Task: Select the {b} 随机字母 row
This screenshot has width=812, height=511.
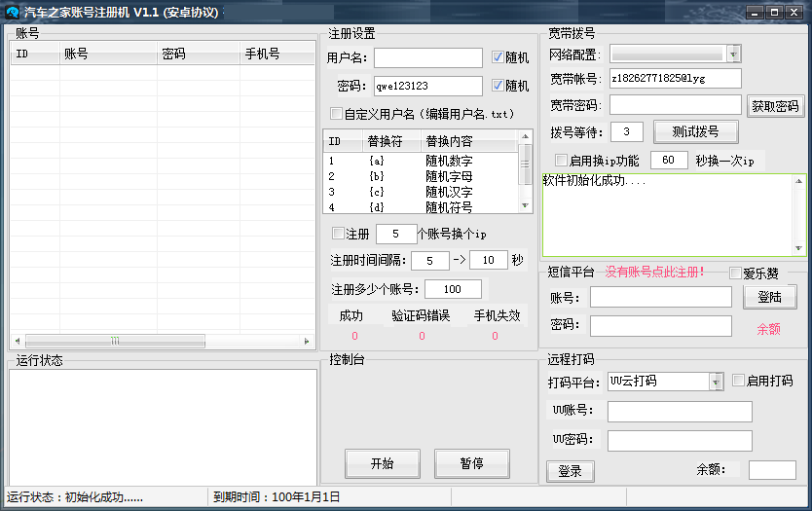Action: 421,176
